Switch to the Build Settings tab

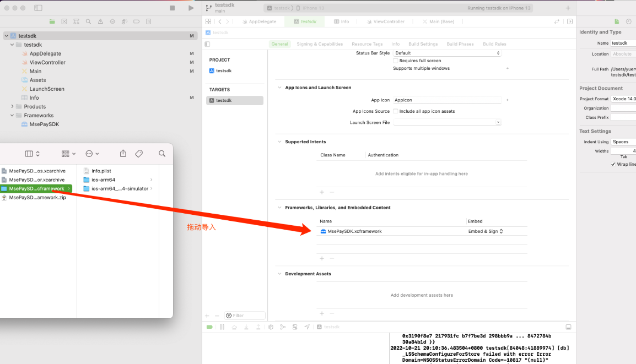(423, 44)
